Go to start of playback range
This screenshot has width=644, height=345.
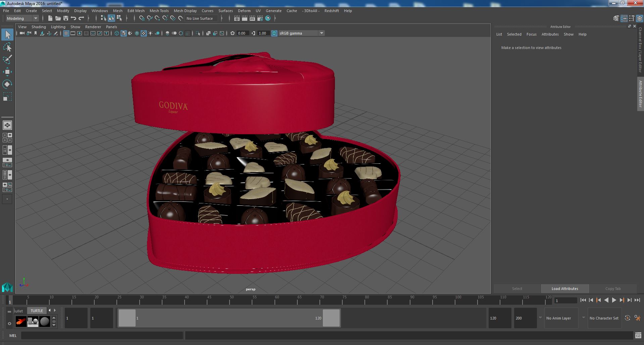(583, 300)
